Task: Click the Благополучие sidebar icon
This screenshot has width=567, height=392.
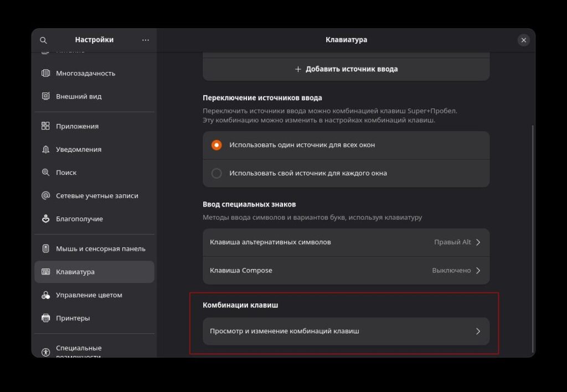Action: pos(45,218)
